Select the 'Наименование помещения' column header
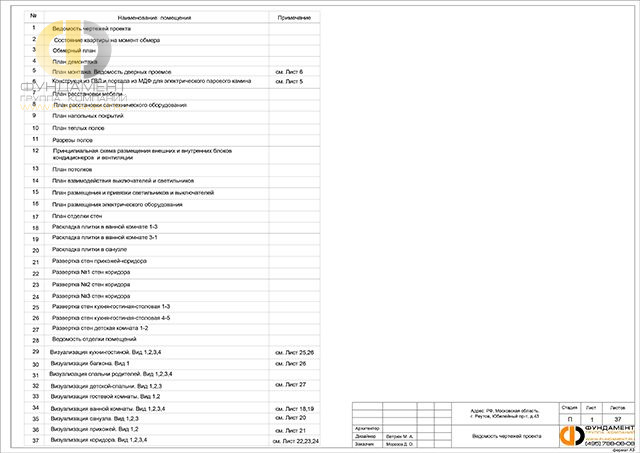The width and height of the screenshot is (640, 453). pos(154,18)
